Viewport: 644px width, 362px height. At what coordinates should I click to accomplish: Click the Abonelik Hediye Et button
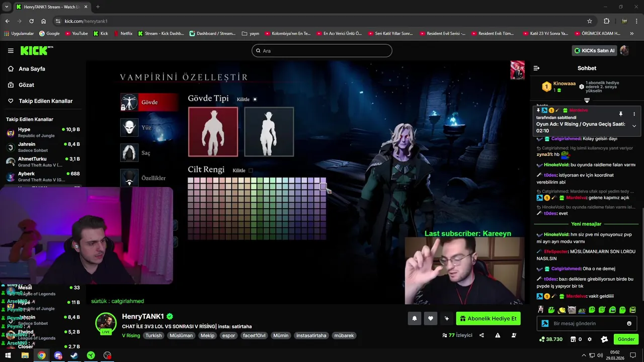point(488,319)
